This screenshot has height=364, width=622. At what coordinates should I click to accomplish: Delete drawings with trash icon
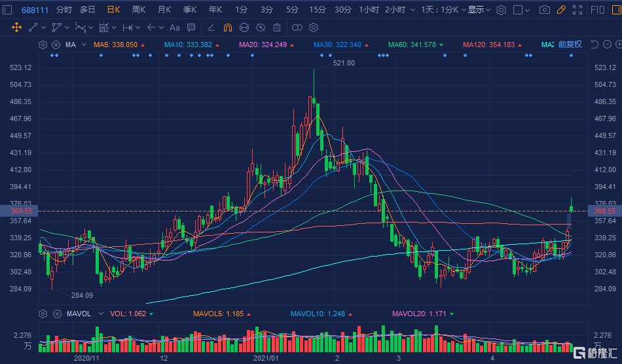tap(277, 27)
